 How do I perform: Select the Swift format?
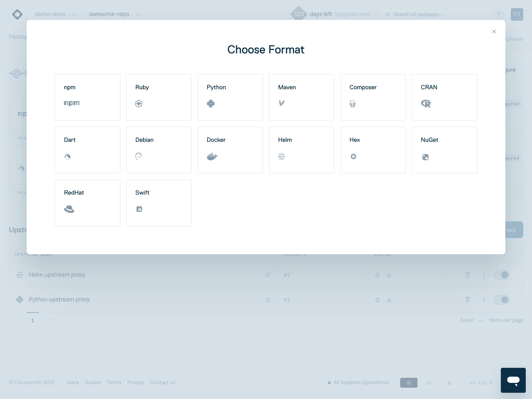(x=159, y=202)
